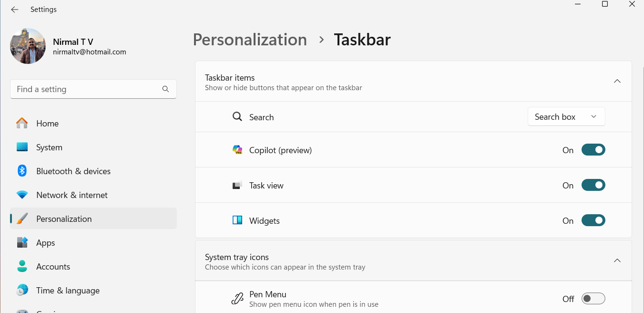Click the Home icon in sidebar

[22, 123]
